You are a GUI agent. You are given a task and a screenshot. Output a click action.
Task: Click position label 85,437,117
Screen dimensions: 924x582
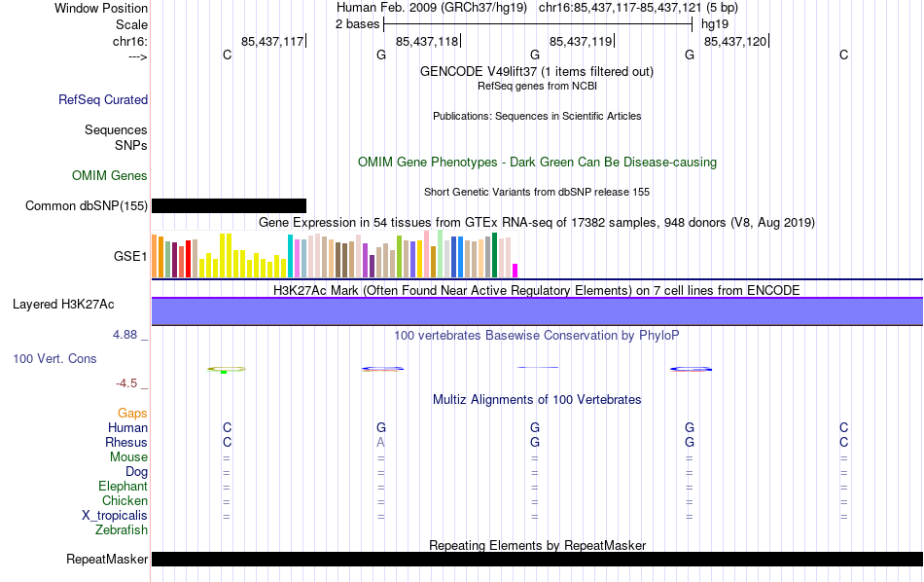tap(272, 41)
